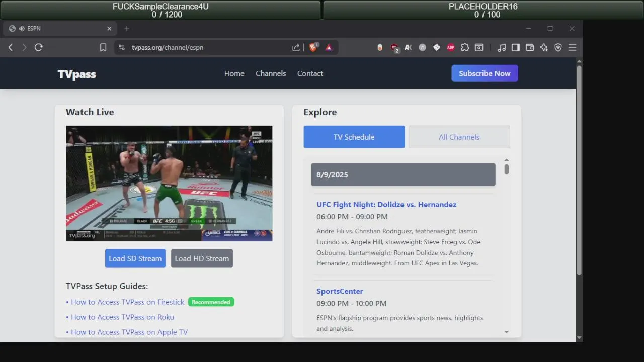Open a new tab with the plus button
This screenshot has height=362, width=644.
(127, 29)
